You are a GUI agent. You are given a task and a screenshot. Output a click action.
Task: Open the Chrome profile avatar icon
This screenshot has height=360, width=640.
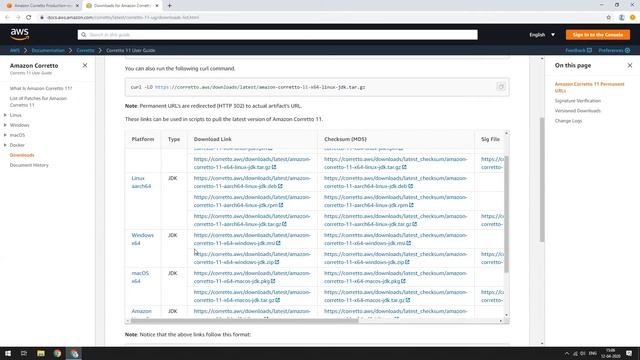(x=632, y=17)
